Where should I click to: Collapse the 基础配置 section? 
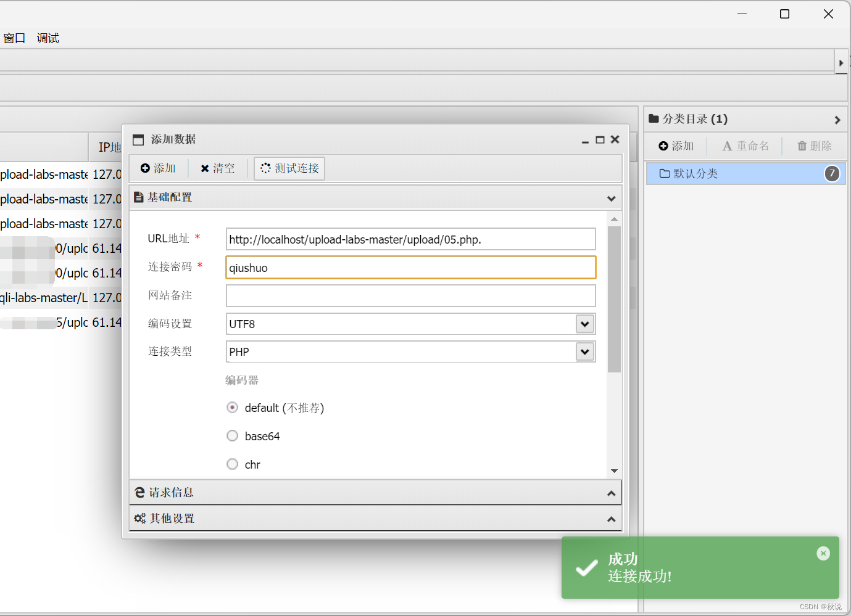[x=611, y=199]
